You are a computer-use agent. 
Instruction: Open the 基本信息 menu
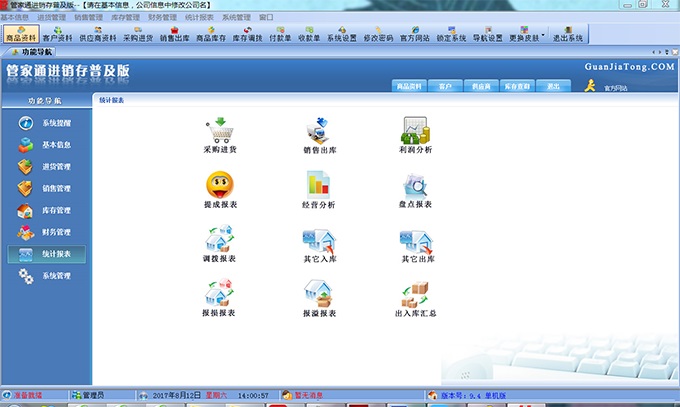[14, 17]
